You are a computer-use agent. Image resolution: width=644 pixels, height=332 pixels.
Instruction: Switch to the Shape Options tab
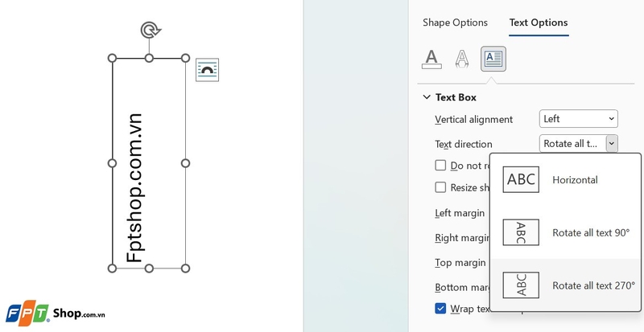[455, 23]
